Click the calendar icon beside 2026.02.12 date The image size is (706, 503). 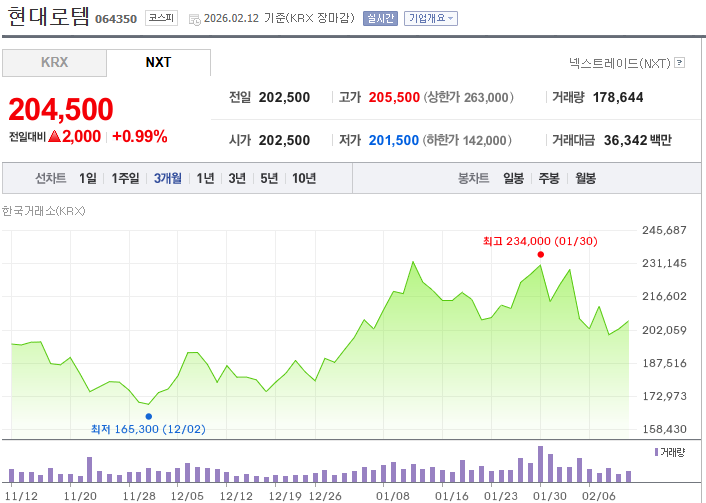[195, 20]
